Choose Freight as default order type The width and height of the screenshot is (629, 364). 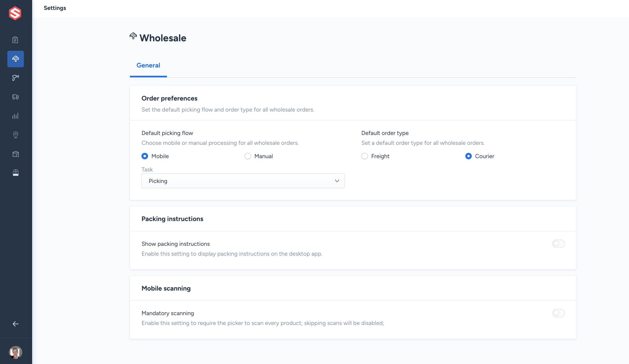pyautogui.click(x=364, y=156)
